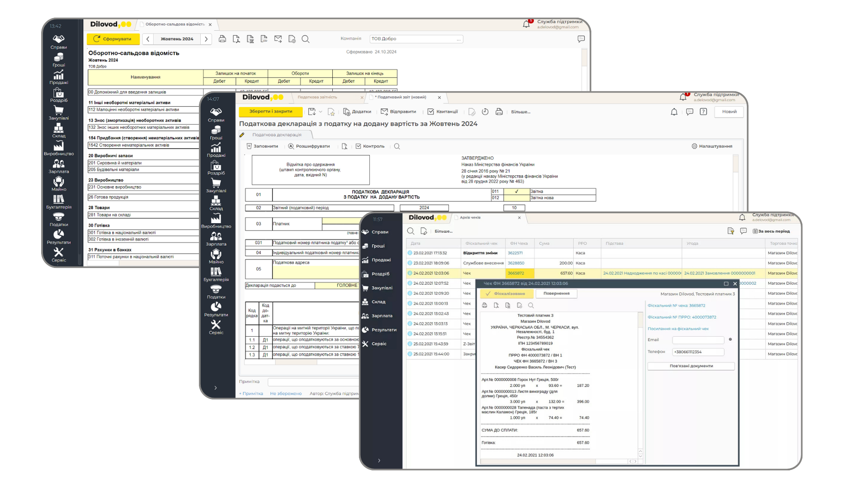
Task: Print the receipt using the printer icon in the dialog
Action: pyautogui.click(x=485, y=305)
